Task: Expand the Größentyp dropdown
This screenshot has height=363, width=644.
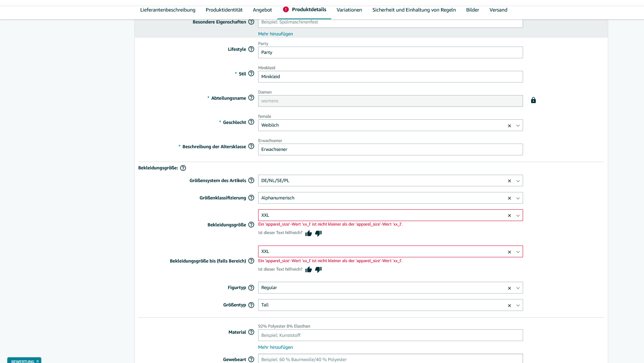Action: point(518,306)
